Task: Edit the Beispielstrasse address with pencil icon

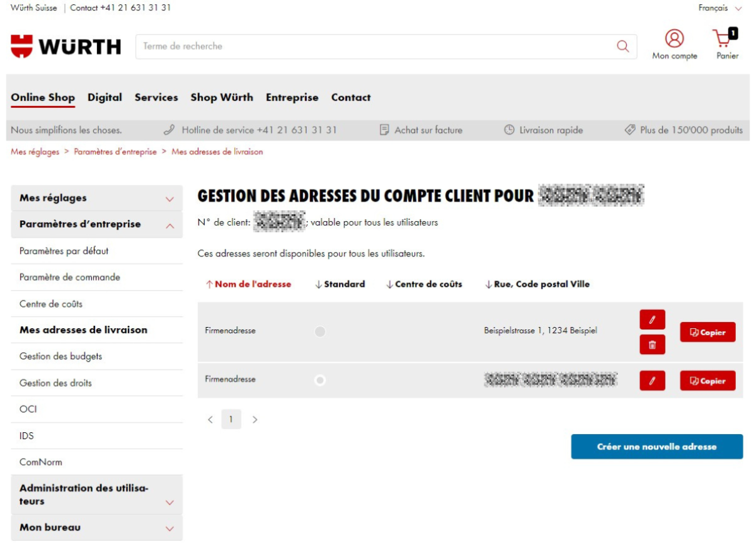Action: [x=652, y=319]
